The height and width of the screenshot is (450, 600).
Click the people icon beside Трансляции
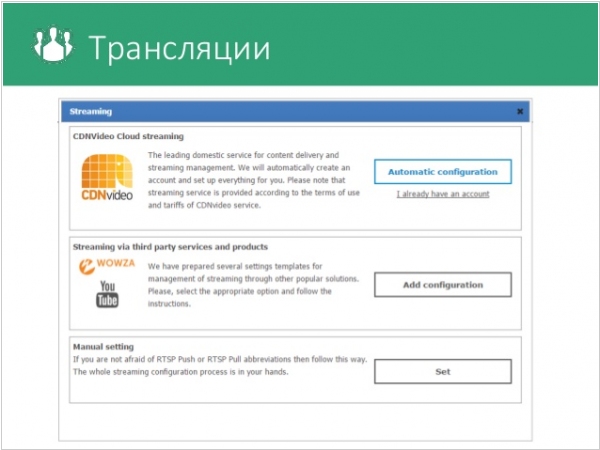tap(53, 44)
